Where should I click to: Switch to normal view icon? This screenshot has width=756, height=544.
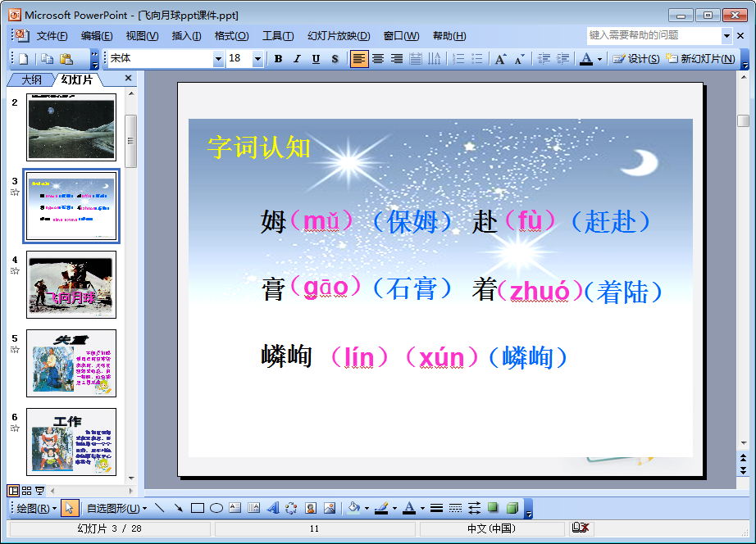click(x=13, y=491)
